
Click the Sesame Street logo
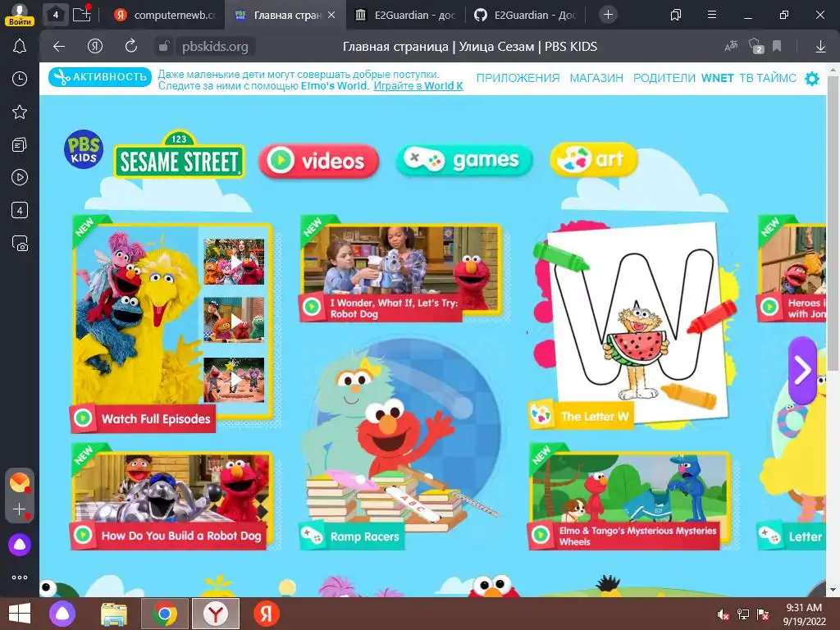[179, 155]
